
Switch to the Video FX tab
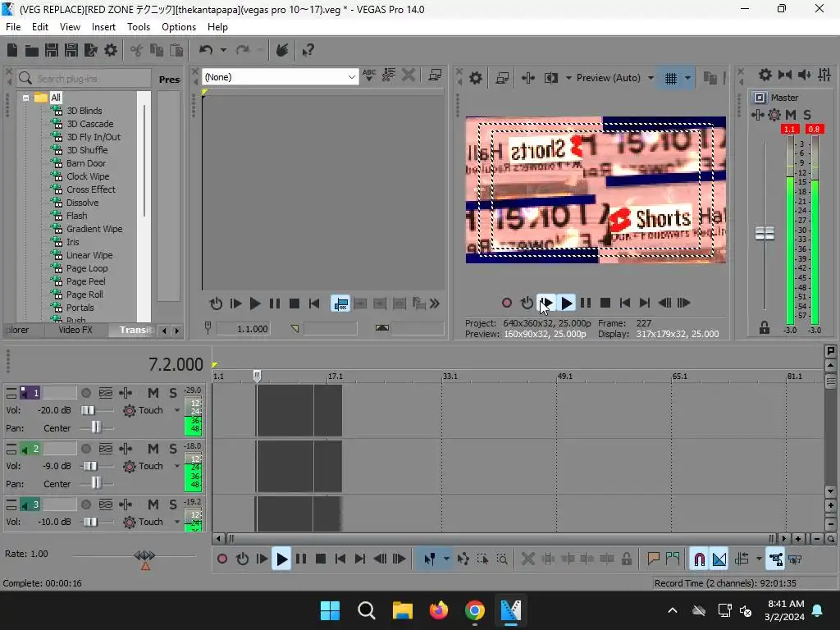tap(75, 330)
